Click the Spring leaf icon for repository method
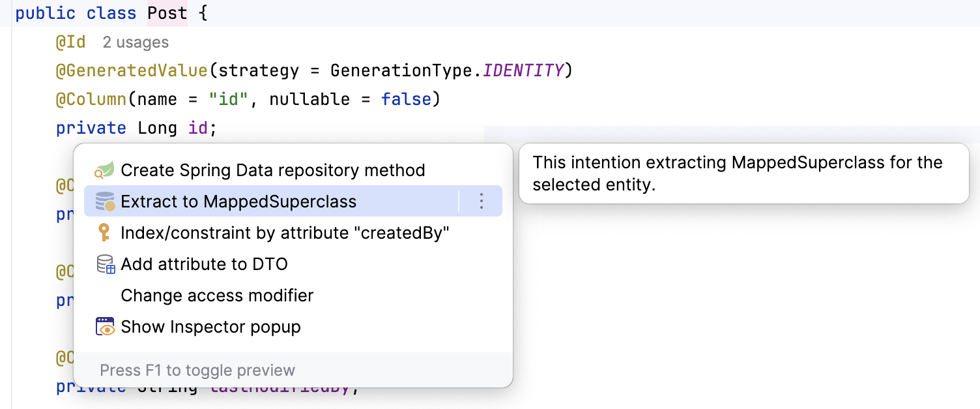 point(104,170)
